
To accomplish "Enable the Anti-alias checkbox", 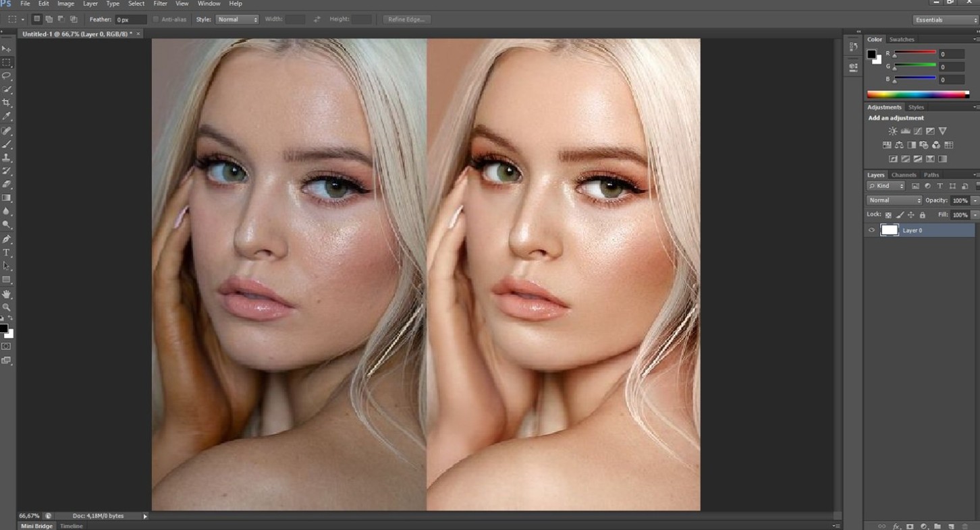I will point(156,20).
